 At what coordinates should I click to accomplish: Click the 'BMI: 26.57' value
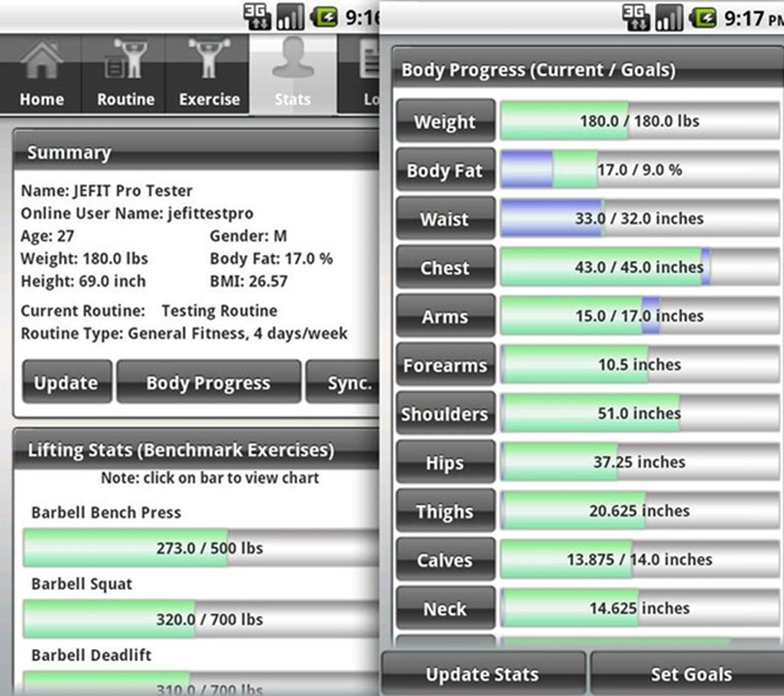pyautogui.click(x=249, y=281)
